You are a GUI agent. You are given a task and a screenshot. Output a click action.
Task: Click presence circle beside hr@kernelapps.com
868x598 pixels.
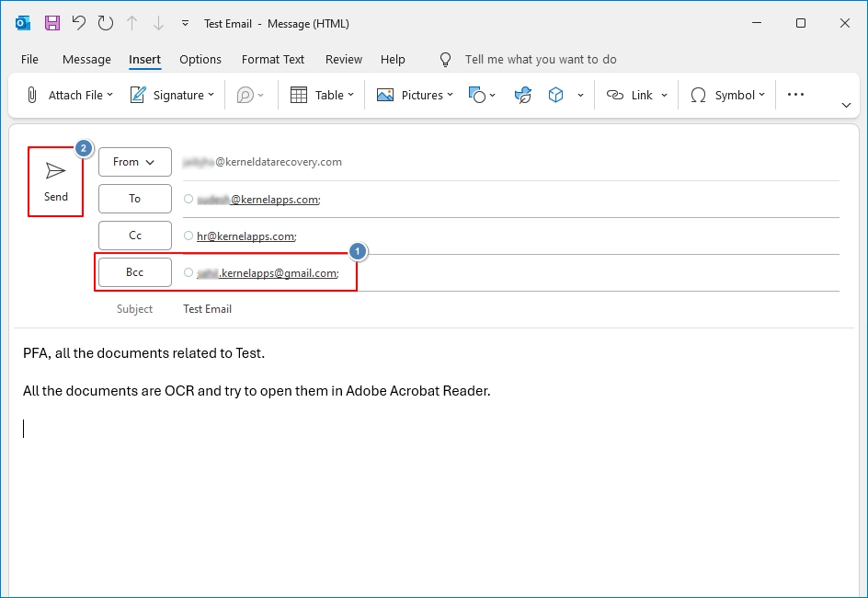click(x=188, y=236)
